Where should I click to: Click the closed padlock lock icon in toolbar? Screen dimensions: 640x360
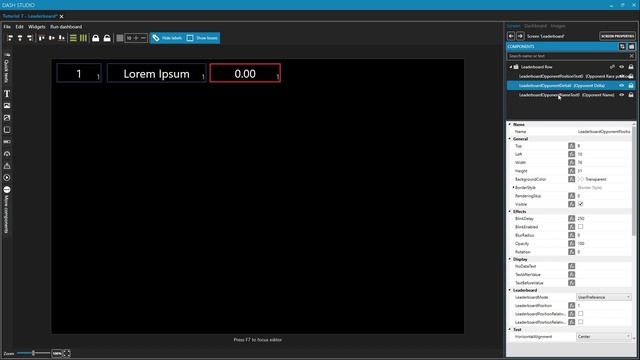pyautogui.click(x=96, y=38)
